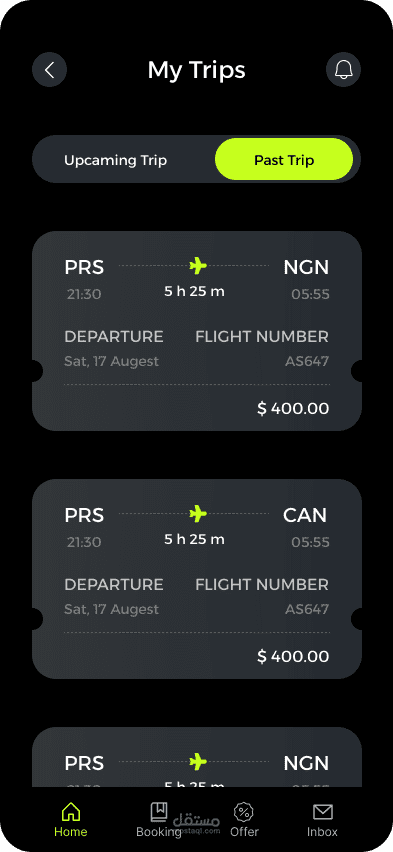Image resolution: width=393 pixels, height=852 pixels.
Task: Tap CAN destination code on second ticket
Action: [305, 515]
